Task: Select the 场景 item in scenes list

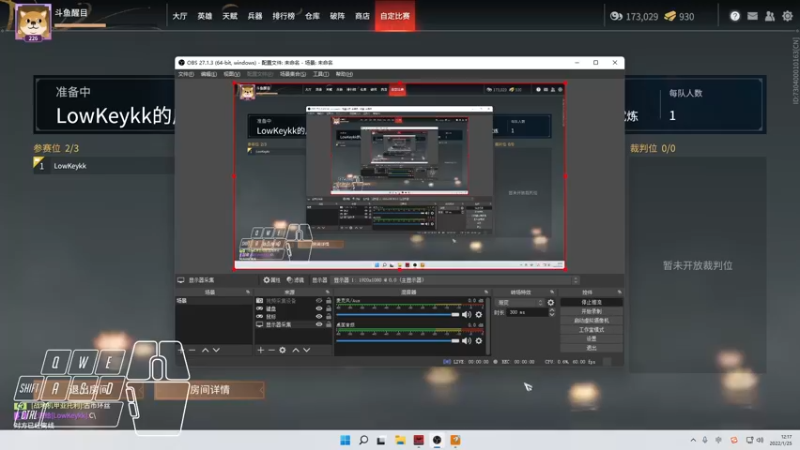Action: (x=214, y=301)
